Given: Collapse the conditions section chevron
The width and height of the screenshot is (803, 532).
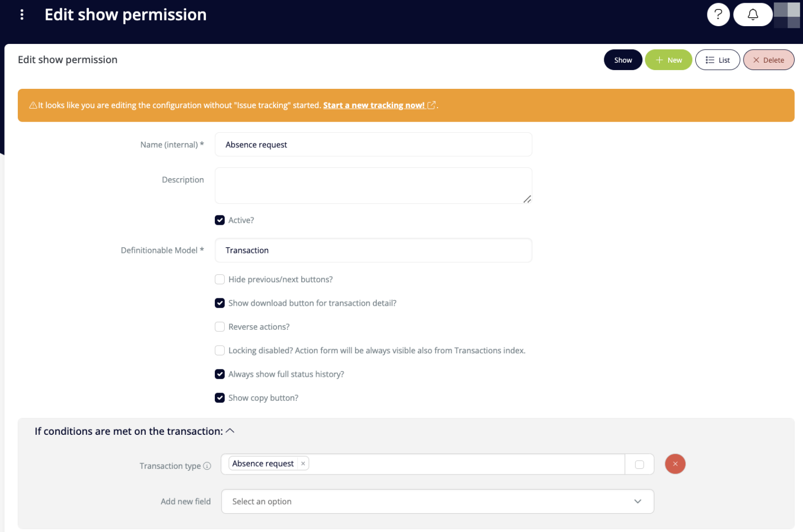Looking at the screenshot, I should (x=230, y=431).
